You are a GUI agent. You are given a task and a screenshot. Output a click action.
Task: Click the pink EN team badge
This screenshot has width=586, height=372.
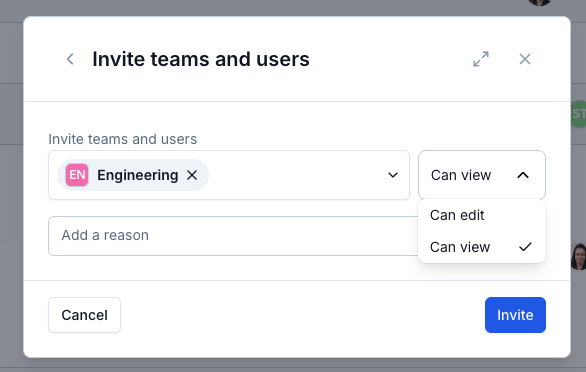coord(77,175)
